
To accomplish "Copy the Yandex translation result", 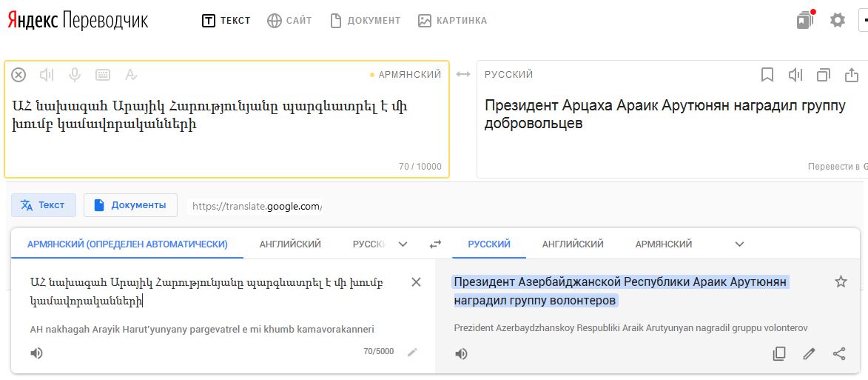I will pyautogui.click(x=824, y=74).
